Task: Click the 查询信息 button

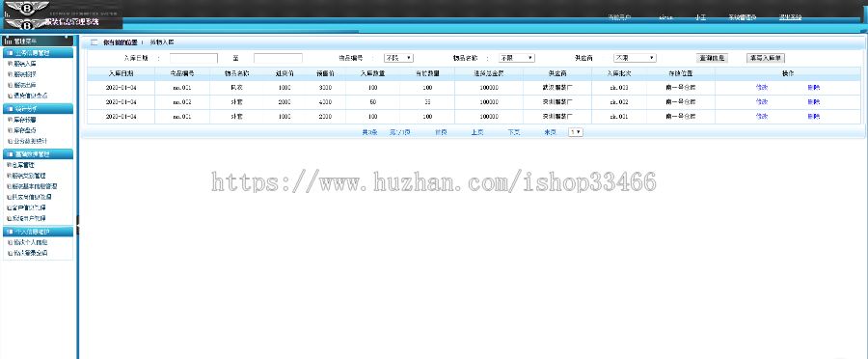Action: coord(712,58)
